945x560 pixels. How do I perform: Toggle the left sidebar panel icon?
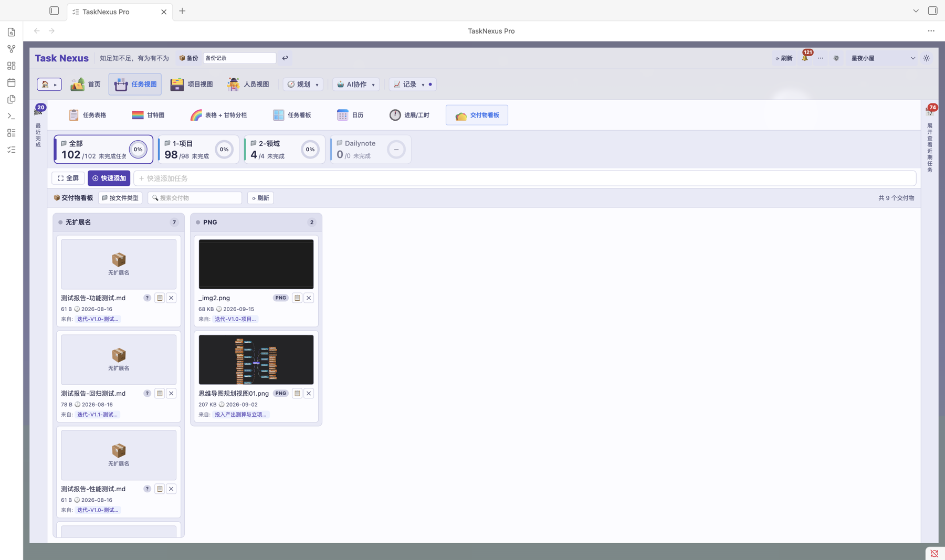click(54, 10)
